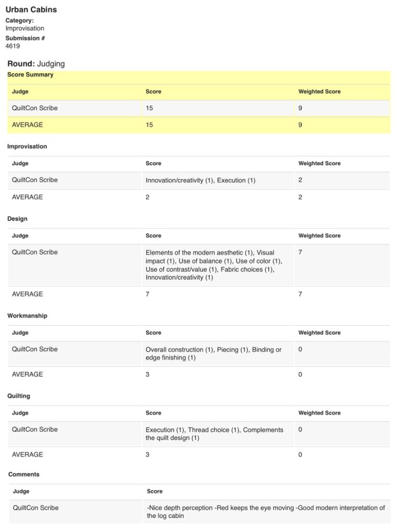Click the Urban Cabins title
Image resolution: width=397 pixels, height=532 pixels.
(x=31, y=9)
